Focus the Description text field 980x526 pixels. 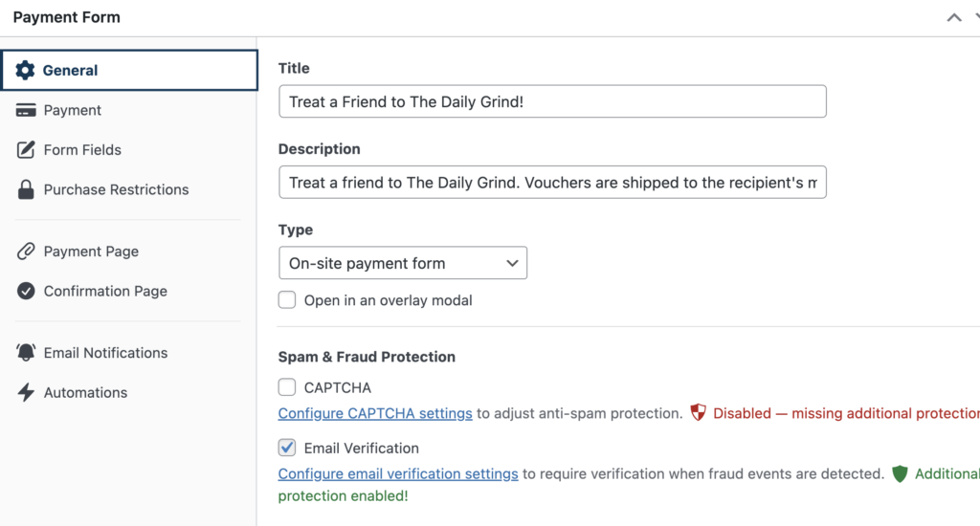[x=552, y=183]
